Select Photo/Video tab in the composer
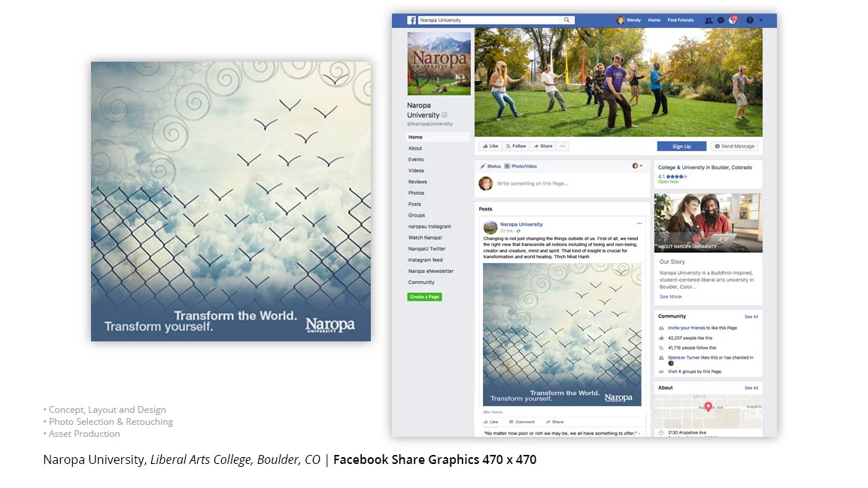868x488 pixels. coord(520,166)
